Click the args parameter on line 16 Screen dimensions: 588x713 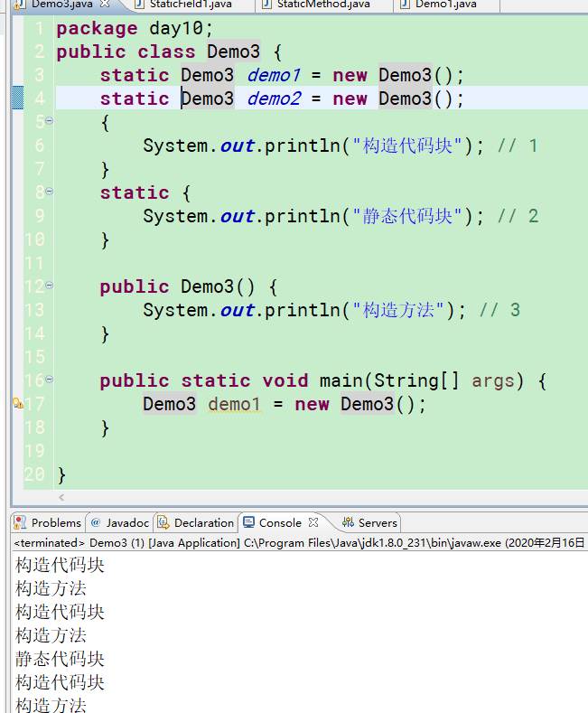[493, 380]
